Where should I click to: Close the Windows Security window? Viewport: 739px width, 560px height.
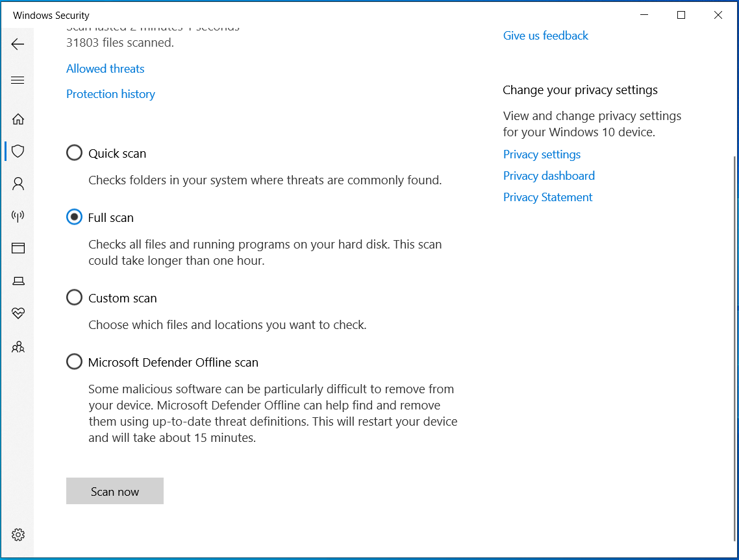[x=718, y=15]
